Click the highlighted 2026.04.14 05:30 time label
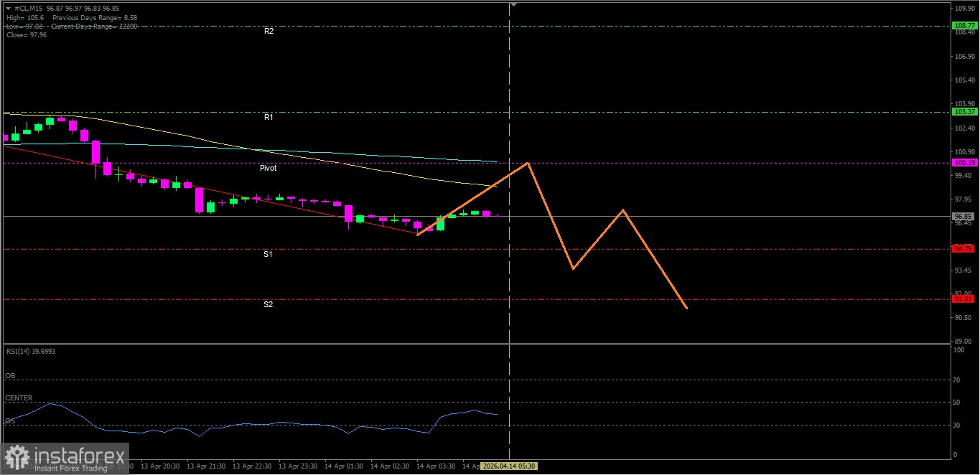This screenshot has height=475, width=980. click(x=508, y=466)
